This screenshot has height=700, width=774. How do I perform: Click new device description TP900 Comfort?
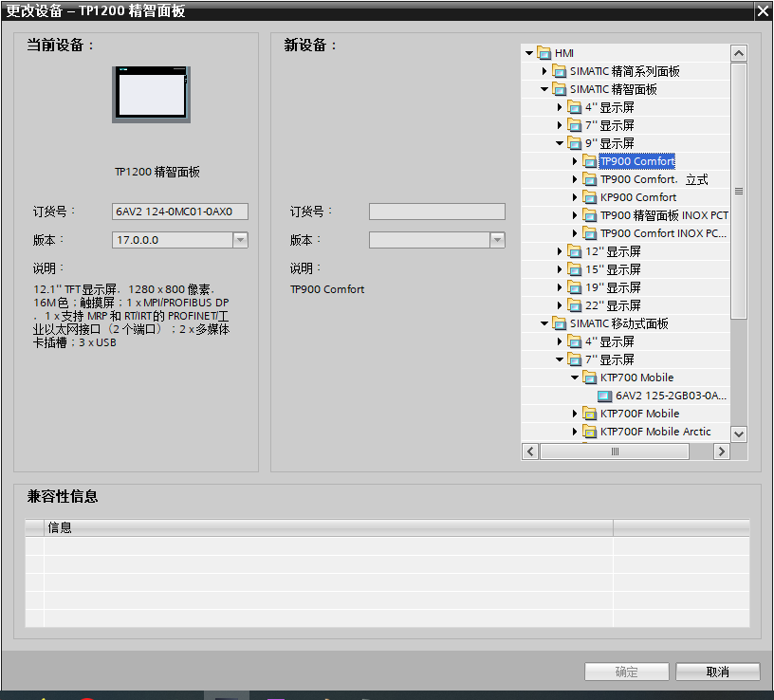[x=327, y=289]
